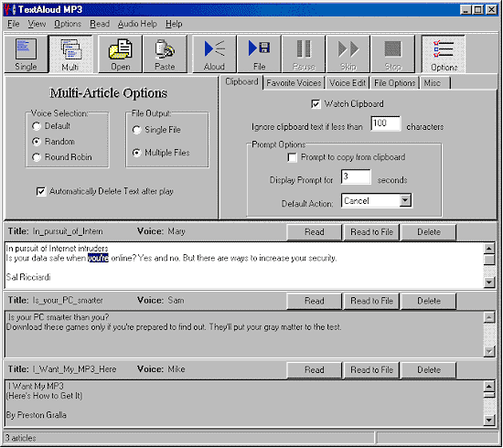
Task: Click down arrow of first article scrollbar
Action: [x=489, y=283]
